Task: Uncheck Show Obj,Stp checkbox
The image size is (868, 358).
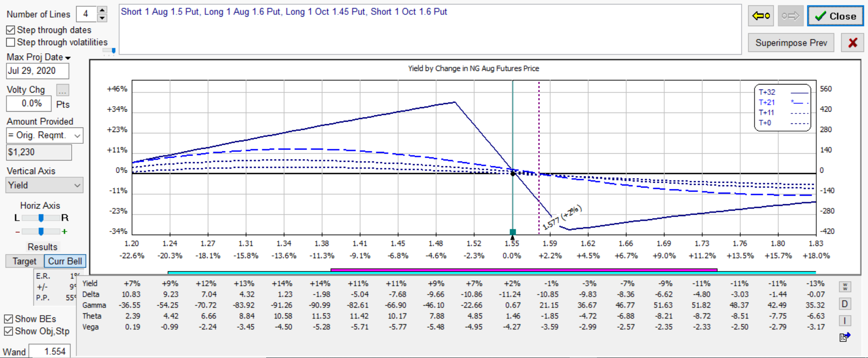Action: [x=8, y=331]
